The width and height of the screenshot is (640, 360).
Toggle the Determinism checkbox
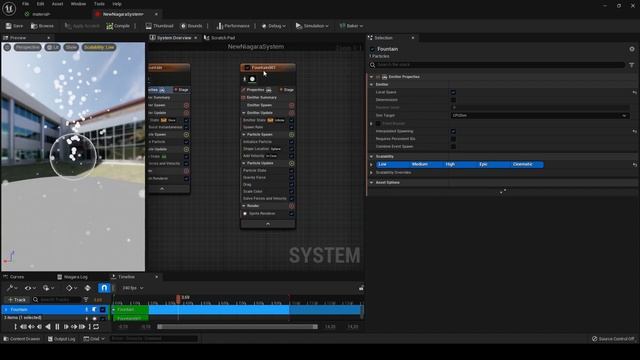tap(453, 100)
